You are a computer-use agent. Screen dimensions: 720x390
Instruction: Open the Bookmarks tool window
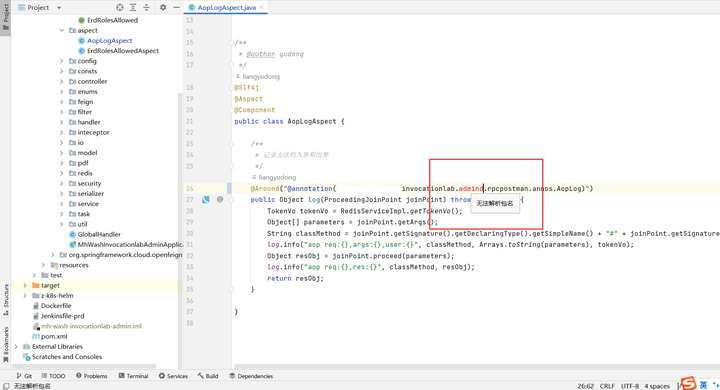tap(6, 345)
